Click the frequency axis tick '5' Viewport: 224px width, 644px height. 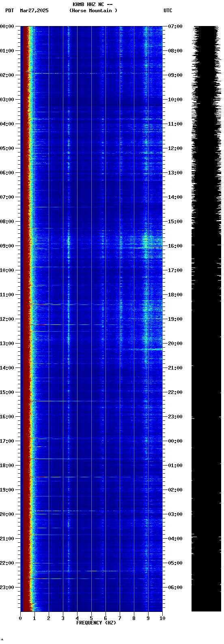91,618
